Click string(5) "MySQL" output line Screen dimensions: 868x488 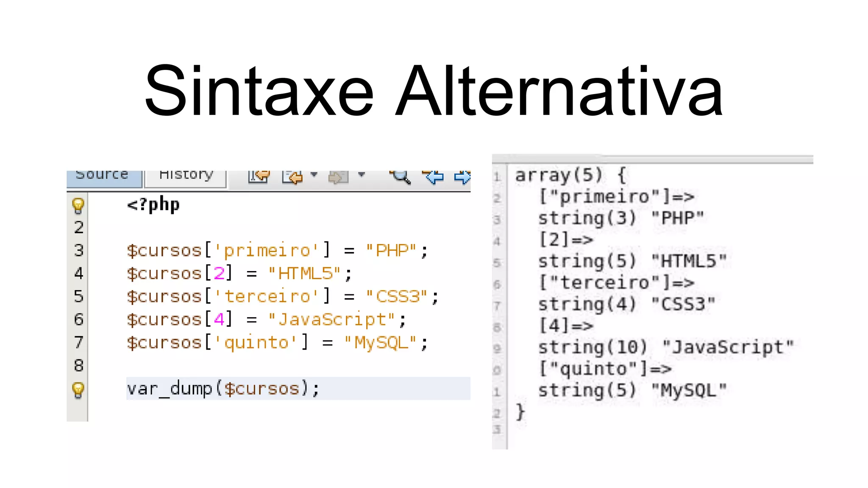(x=632, y=391)
